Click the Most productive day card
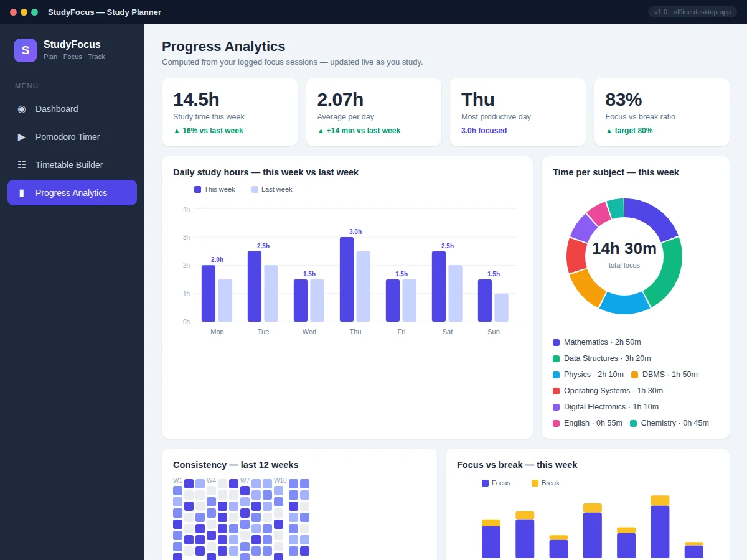This screenshot has height=560, width=747. (518, 112)
